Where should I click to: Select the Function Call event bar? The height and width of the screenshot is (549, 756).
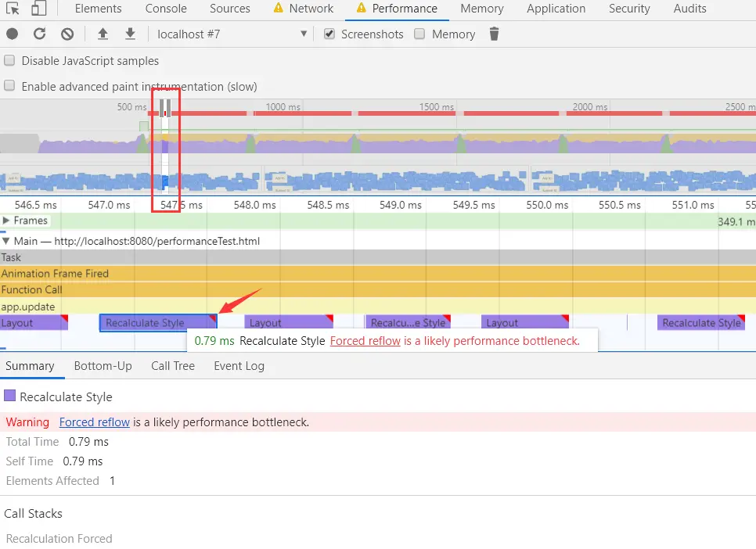[x=378, y=289]
